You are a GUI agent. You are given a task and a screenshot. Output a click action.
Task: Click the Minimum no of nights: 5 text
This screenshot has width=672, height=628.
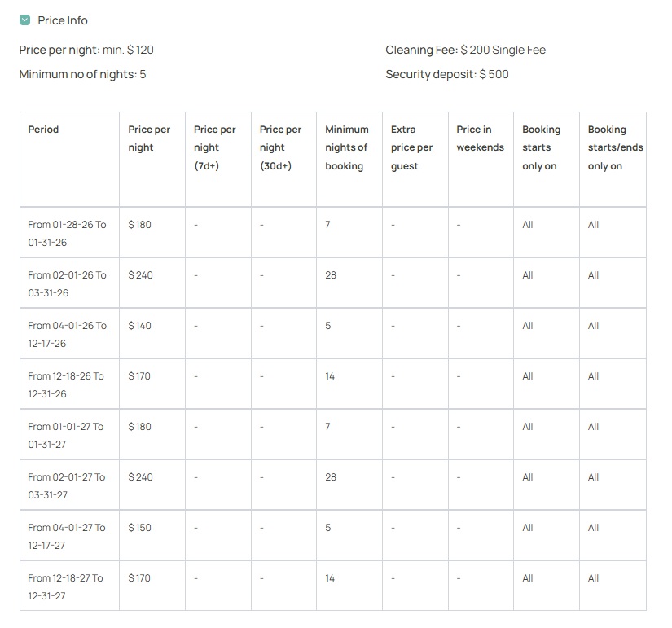(x=82, y=74)
